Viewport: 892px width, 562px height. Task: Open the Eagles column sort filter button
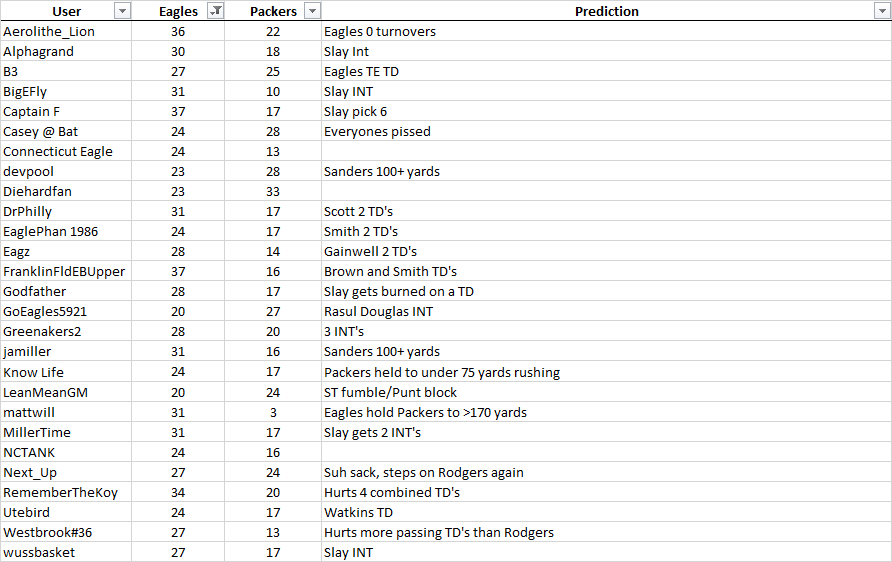[x=215, y=11]
